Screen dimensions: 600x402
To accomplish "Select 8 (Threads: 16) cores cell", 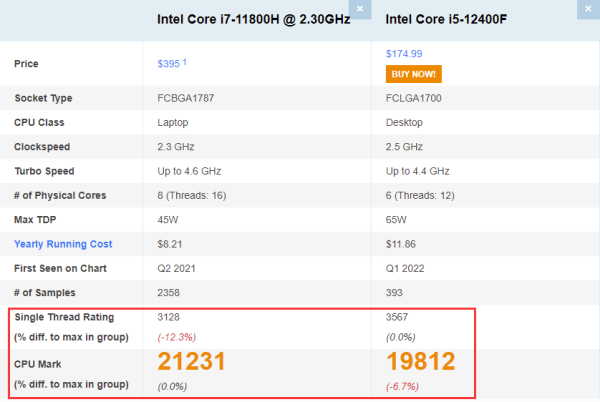I will [192, 195].
